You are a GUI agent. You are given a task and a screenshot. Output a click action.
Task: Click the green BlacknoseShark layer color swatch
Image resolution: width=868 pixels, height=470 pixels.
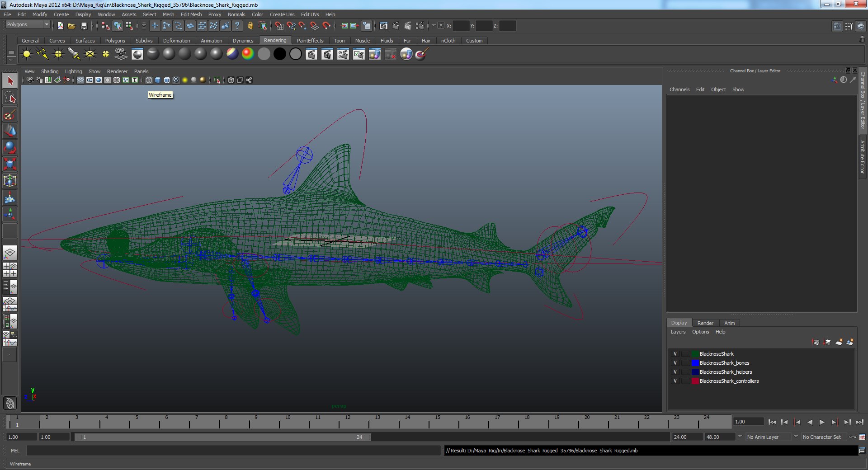click(695, 354)
